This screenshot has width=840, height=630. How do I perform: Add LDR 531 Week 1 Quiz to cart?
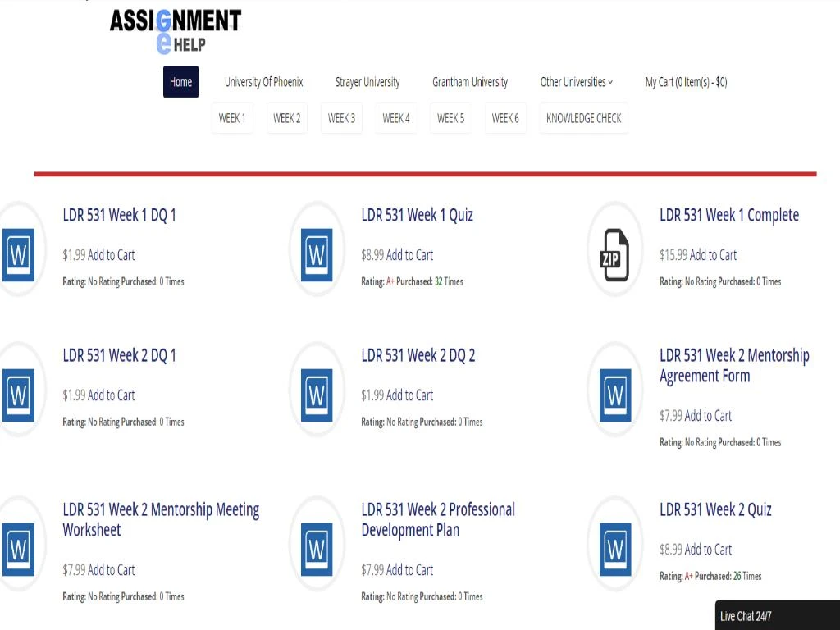pyautogui.click(x=409, y=255)
